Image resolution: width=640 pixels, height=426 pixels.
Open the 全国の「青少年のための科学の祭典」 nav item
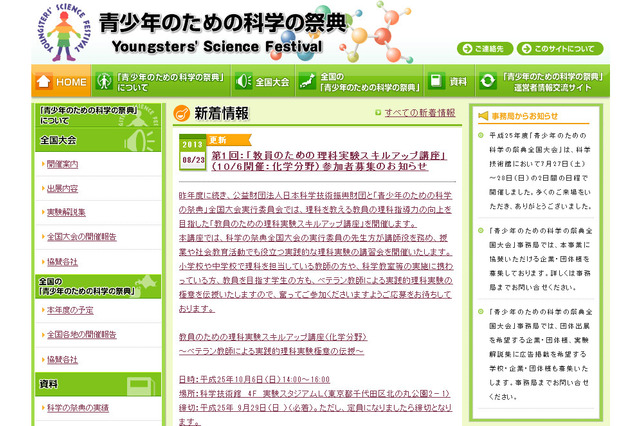tap(360, 81)
